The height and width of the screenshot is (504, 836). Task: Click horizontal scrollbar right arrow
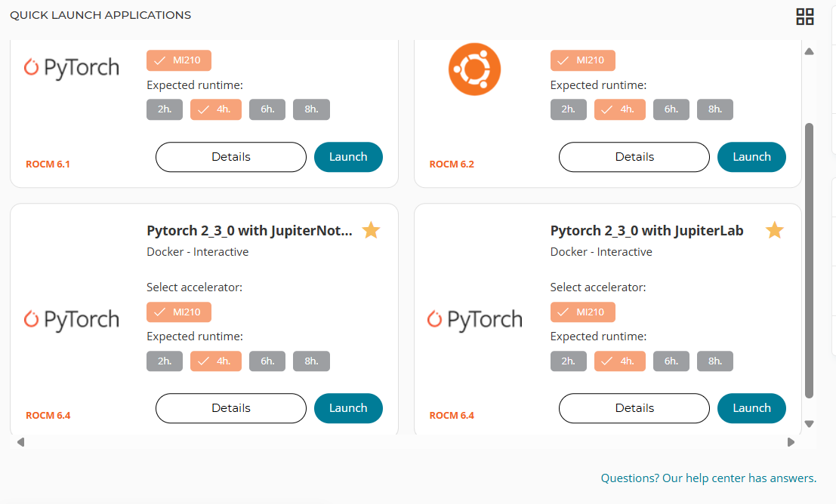pos(791,442)
